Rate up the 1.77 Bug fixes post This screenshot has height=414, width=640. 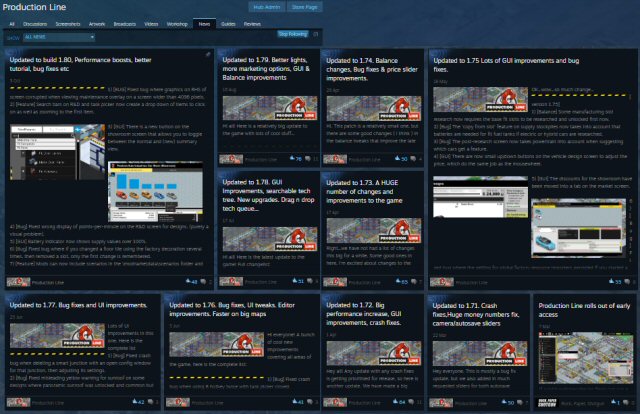coord(135,402)
